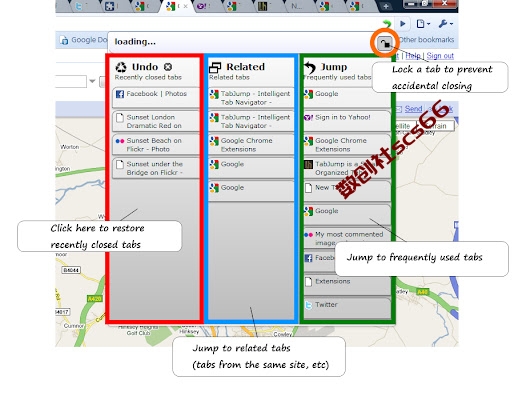This screenshot has height=400, width=514.
Task: Open 'Google Chrome Extensions' in Jump column
Action: [347, 144]
